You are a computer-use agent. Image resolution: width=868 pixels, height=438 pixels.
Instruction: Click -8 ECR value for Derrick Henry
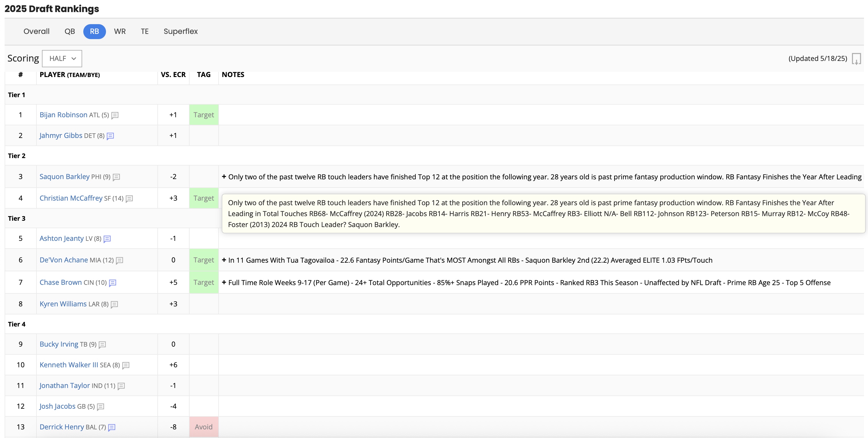[173, 427]
